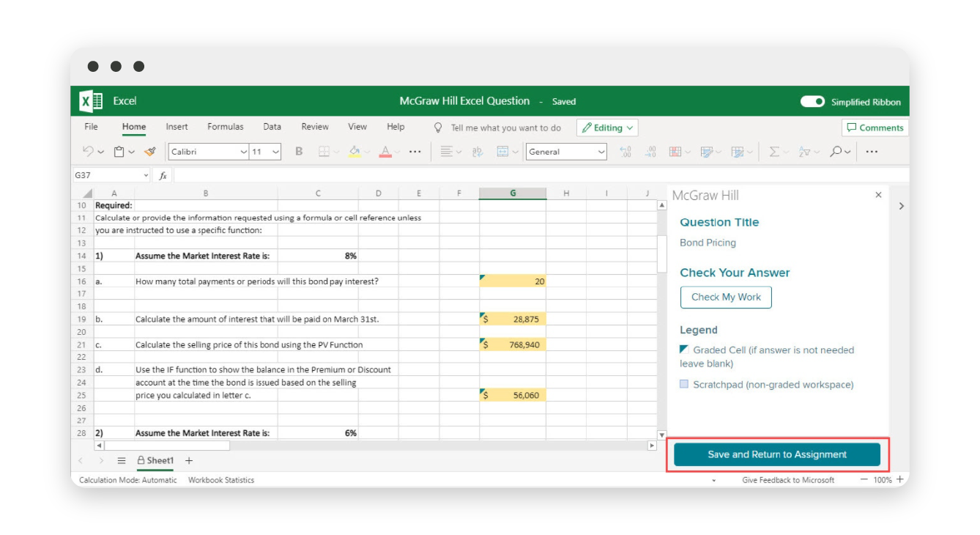Open the Review ribbon tab
Viewport: 980px width, 535px height.
pos(314,127)
